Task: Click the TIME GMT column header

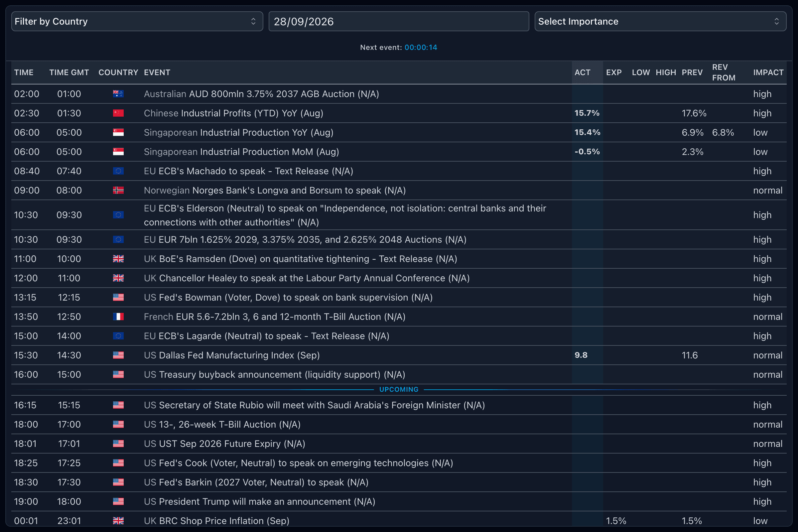Action: pos(69,72)
